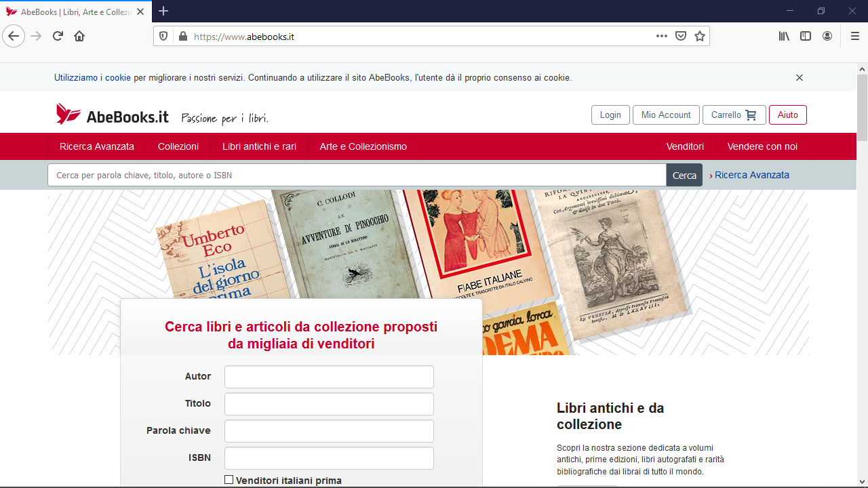Click the browser forward arrow
This screenshot has height=488, width=868.
(x=36, y=36)
